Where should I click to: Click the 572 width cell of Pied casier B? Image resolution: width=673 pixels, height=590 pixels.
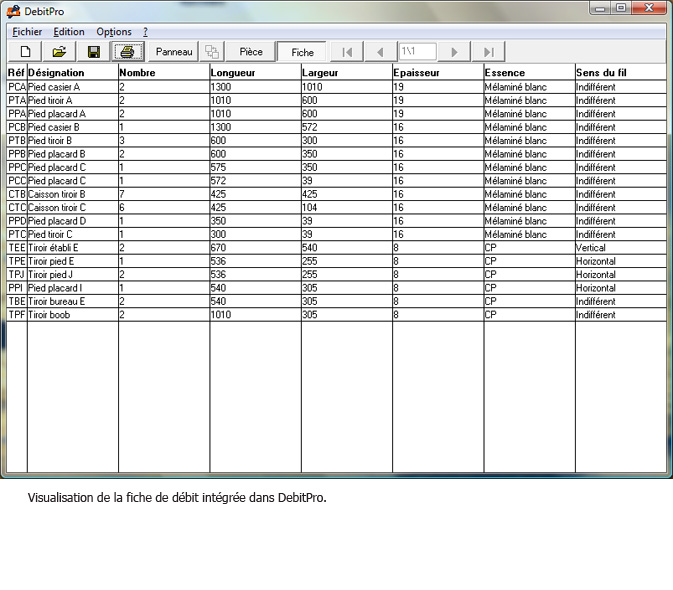tap(347, 127)
